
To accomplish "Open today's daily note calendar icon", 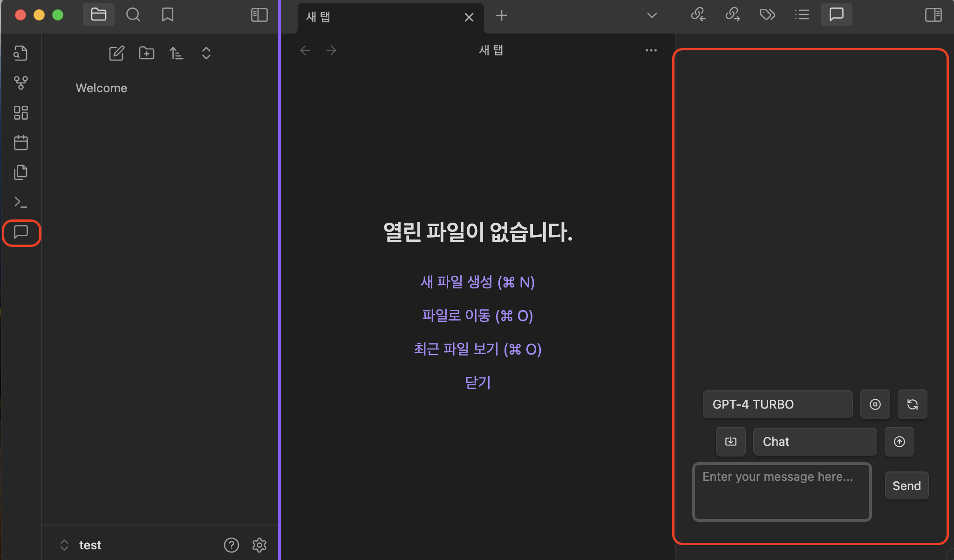I will [x=20, y=143].
